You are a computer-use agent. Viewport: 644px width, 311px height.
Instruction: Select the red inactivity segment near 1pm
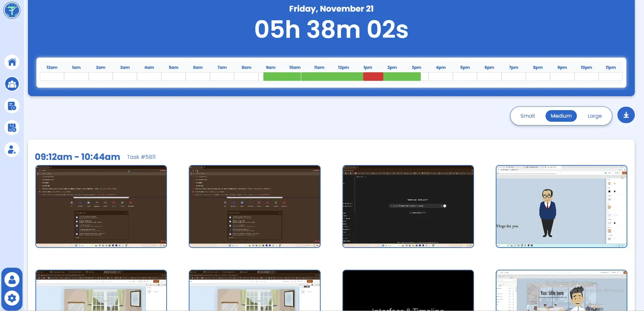tap(374, 77)
